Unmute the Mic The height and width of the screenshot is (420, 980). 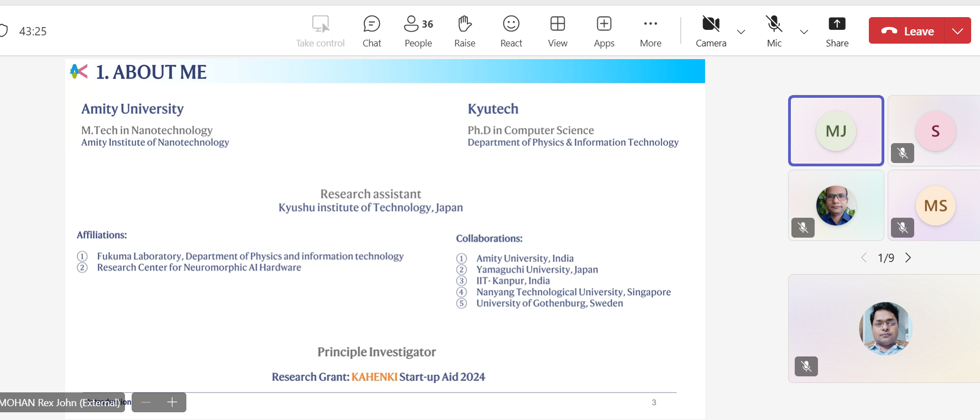[x=774, y=31]
